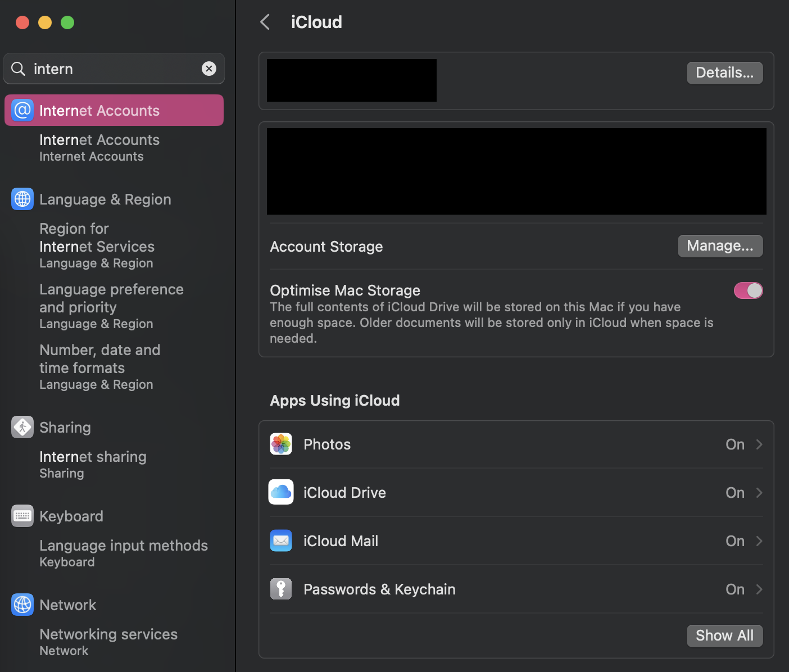Click the Keyboard icon in sidebar
The image size is (789, 672).
22,516
